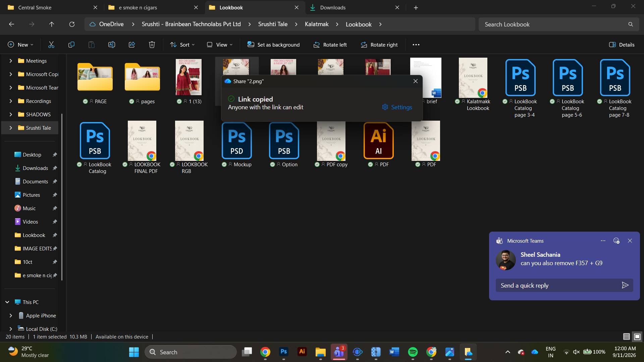
Task: Click the Rename icon
Action: click(111, 45)
